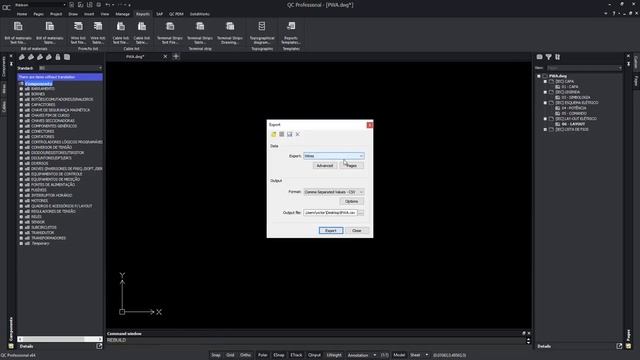Open Topographical diagram tool

[262, 32]
